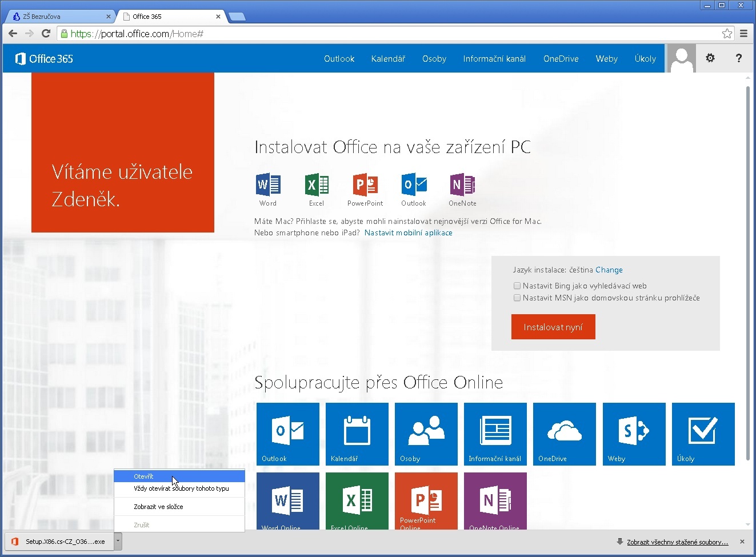756x557 pixels.
Task: Close the ZŠ Bezručova tab
Action: (x=109, y=17)
